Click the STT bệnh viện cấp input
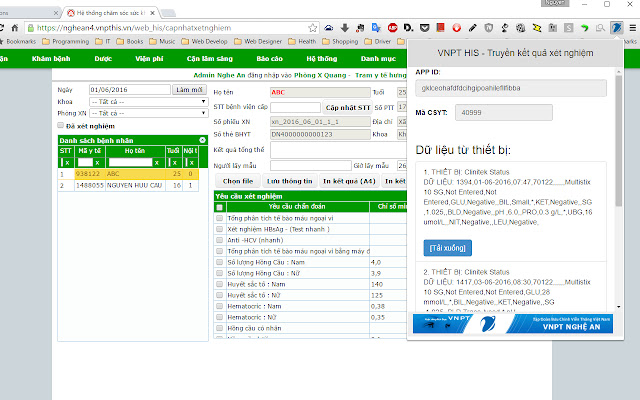Image resolution: width=640 pixels, height=400 pixels. tap(296, 107)
